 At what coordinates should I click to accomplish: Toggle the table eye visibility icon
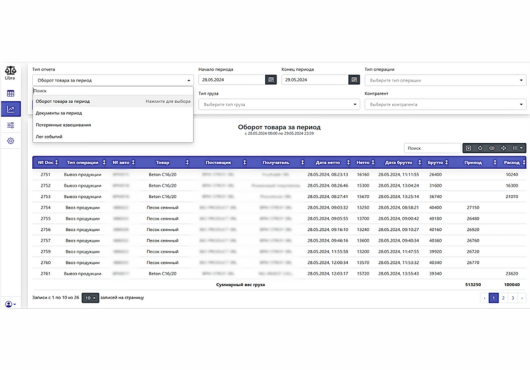pyautogui.click(x=491, y=148)
